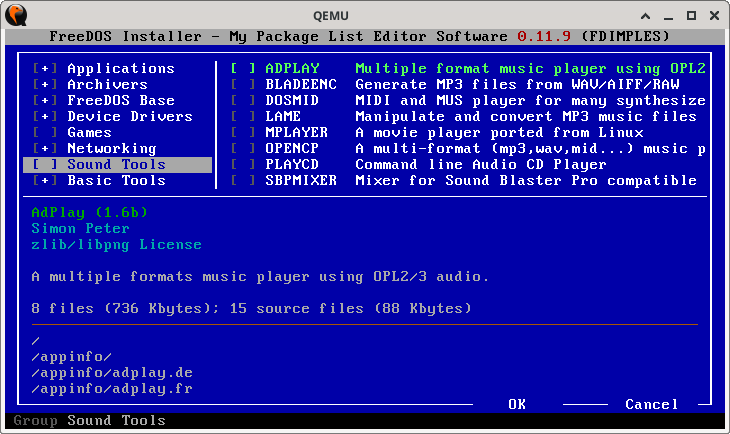Click the keep-above arrow icon in title bar
This screenshot has width=730, height=434.
coord(645,16)
